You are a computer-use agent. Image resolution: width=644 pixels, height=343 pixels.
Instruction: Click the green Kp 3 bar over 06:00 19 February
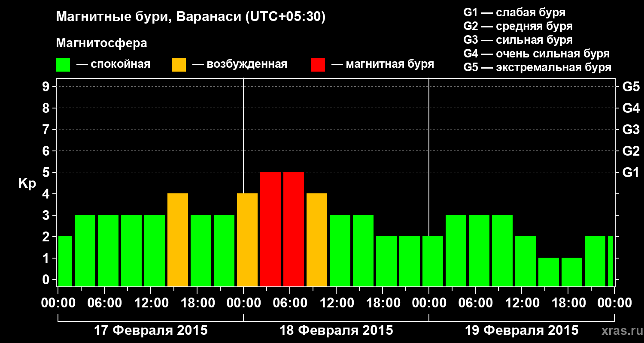(x=479, y=250)
